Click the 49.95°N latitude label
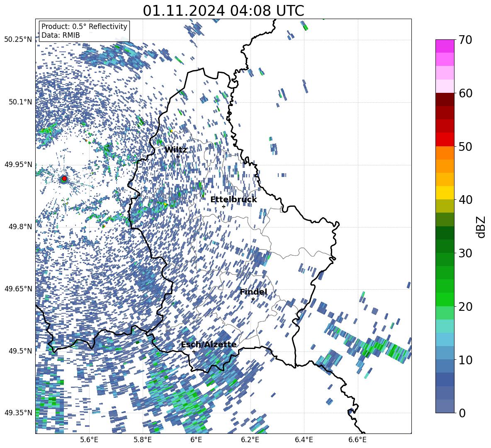This screenshot has width=491, height=448. (x=18, y=165)
